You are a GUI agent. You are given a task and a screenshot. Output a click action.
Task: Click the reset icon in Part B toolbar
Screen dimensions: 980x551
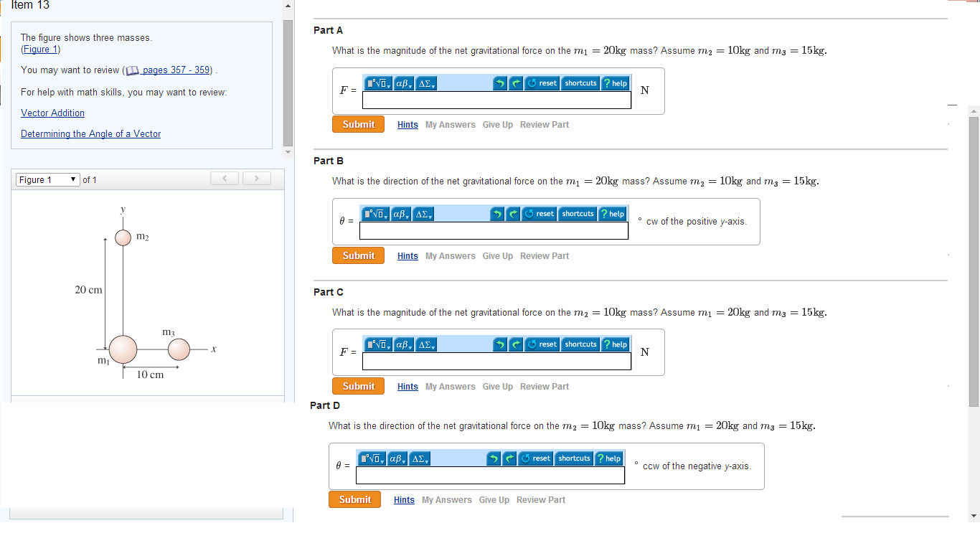(x=539, y=213)
